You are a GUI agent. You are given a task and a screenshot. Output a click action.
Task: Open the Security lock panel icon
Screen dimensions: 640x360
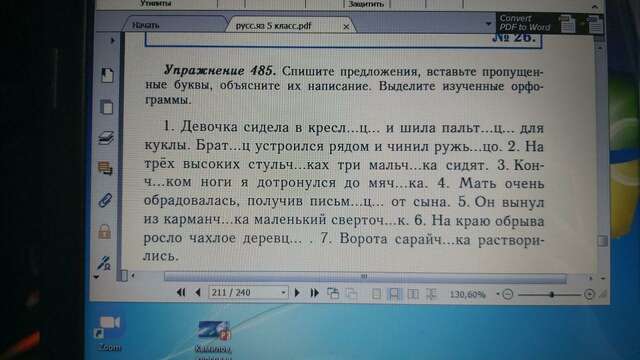(104, 231)
